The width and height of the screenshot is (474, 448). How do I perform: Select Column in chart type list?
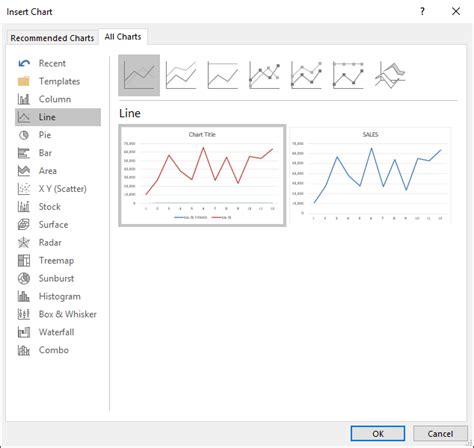pos(58,99)
